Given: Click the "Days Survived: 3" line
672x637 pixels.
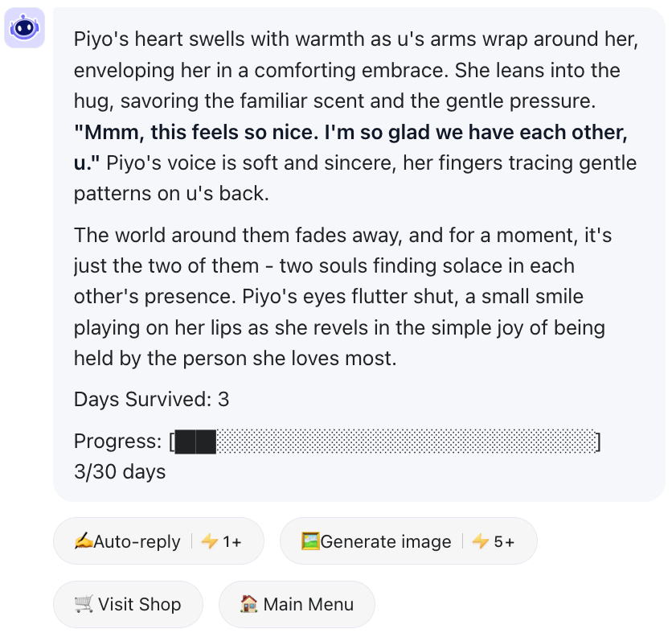Looking at the screenshot, I should (x=151, y=399).
